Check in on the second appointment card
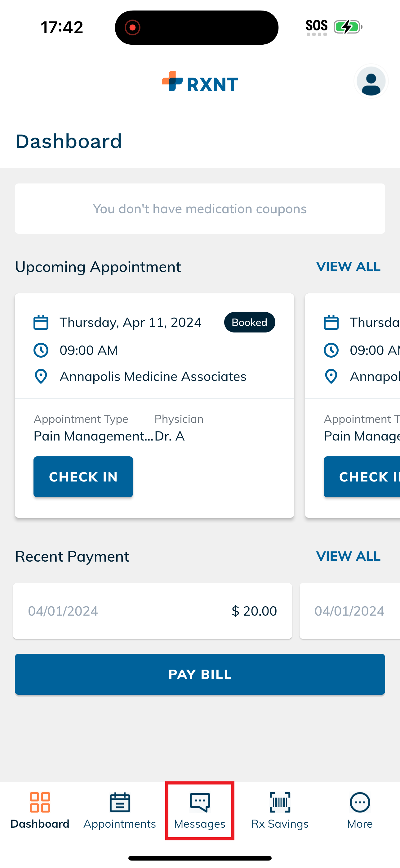 (362, 477)
